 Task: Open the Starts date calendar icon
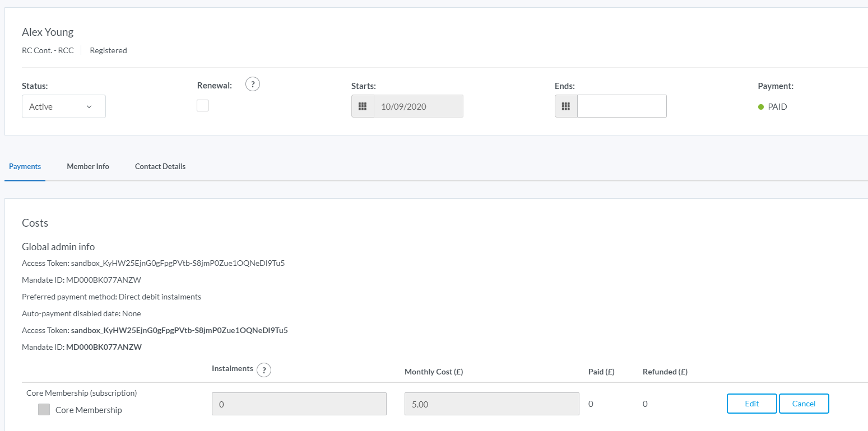pos(363,106)
